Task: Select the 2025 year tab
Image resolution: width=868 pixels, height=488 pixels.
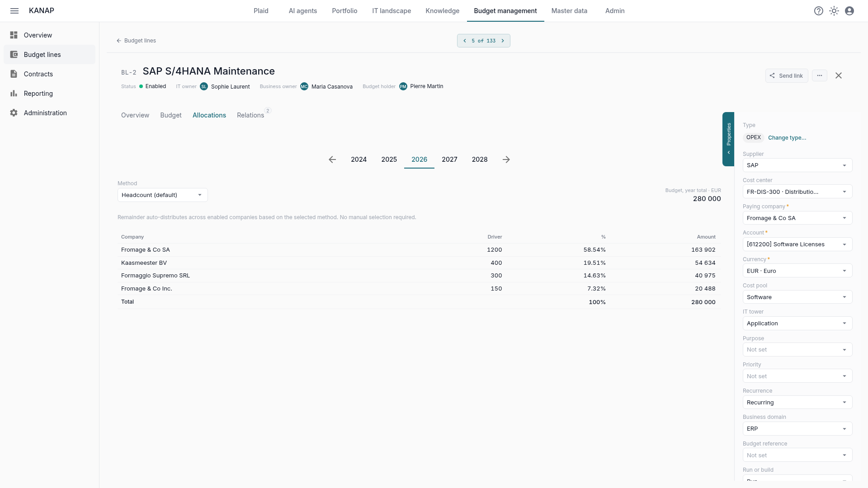Action: (389, 160)
